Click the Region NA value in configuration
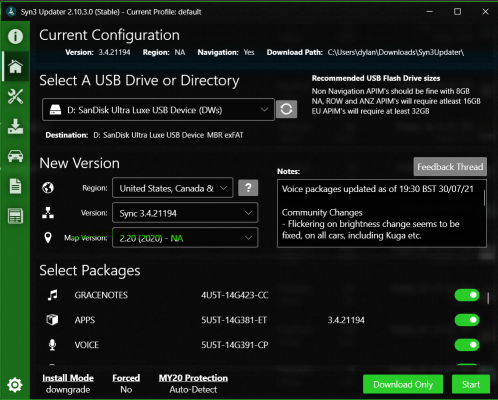498x400 pixels. tap(180, 52)
